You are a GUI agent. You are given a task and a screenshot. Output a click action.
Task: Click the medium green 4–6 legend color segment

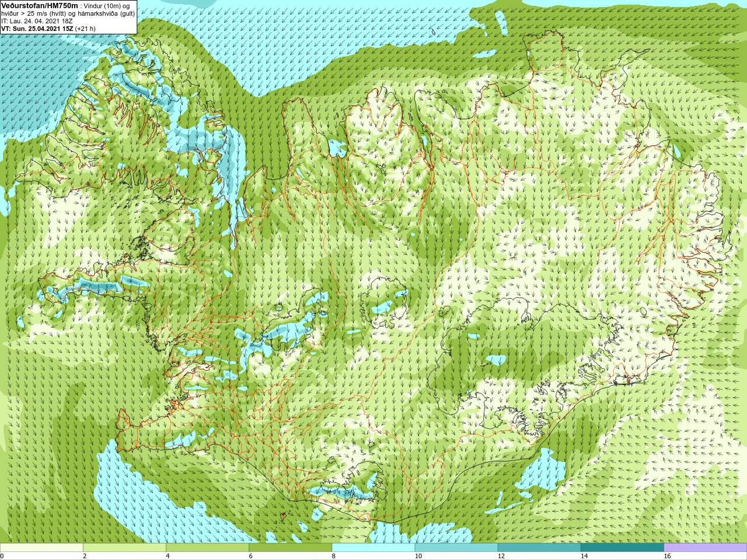[x=207, y=548]
